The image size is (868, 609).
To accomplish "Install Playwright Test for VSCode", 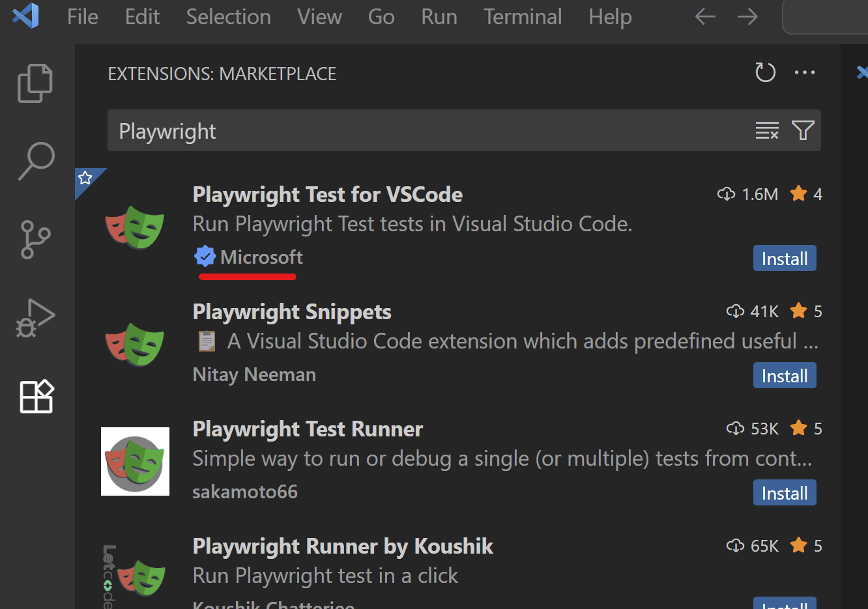I will coord(785,259).
